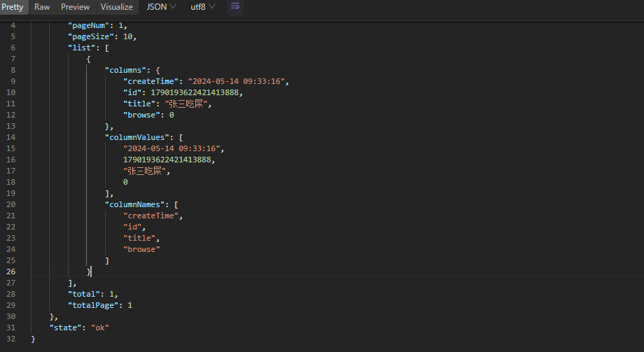Click the "pageSize" key on line 5

click(91, 36)
